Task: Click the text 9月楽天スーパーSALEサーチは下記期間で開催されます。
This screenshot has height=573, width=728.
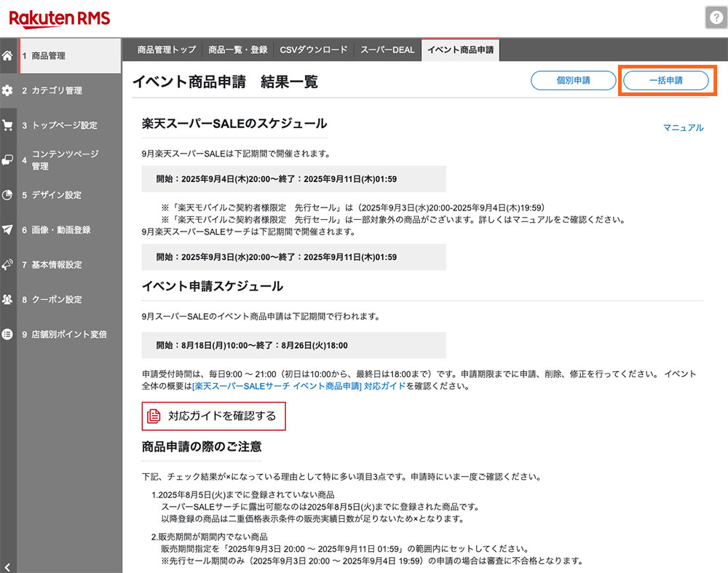Action: [x=248, y=232]
